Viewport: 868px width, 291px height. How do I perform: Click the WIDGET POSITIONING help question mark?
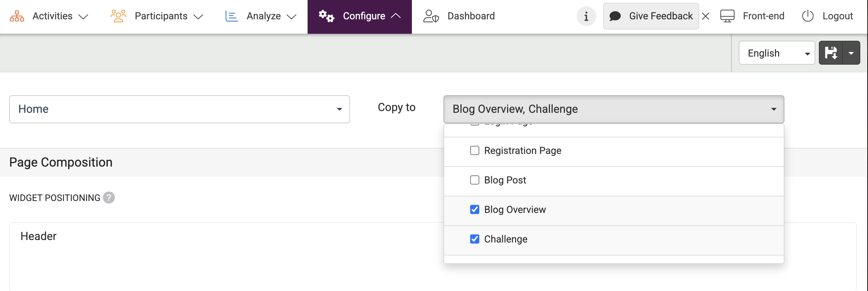109,198
